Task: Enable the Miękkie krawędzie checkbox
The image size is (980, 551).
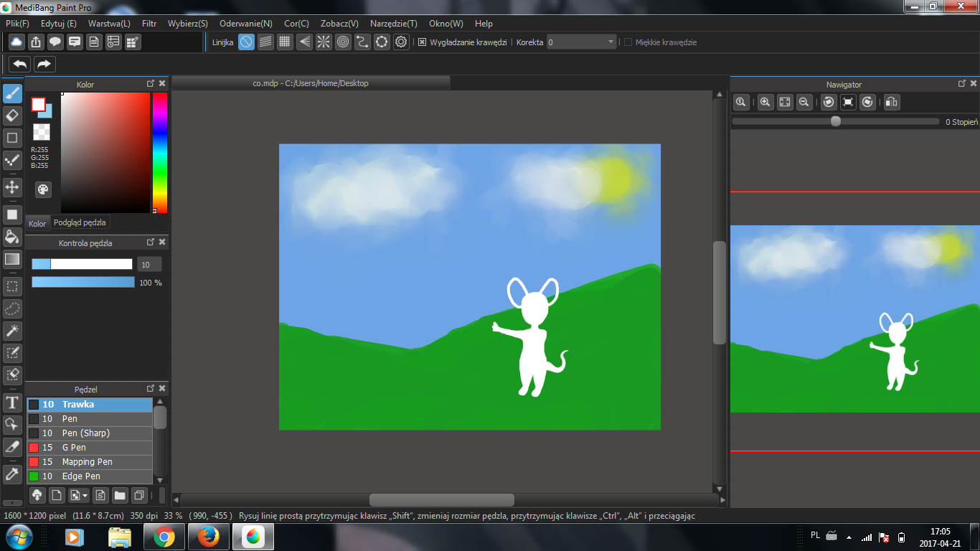Action: (628, 42)
